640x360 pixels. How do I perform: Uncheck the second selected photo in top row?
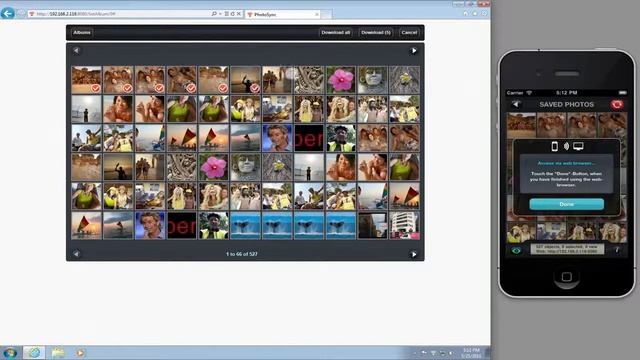click(127, 88)
